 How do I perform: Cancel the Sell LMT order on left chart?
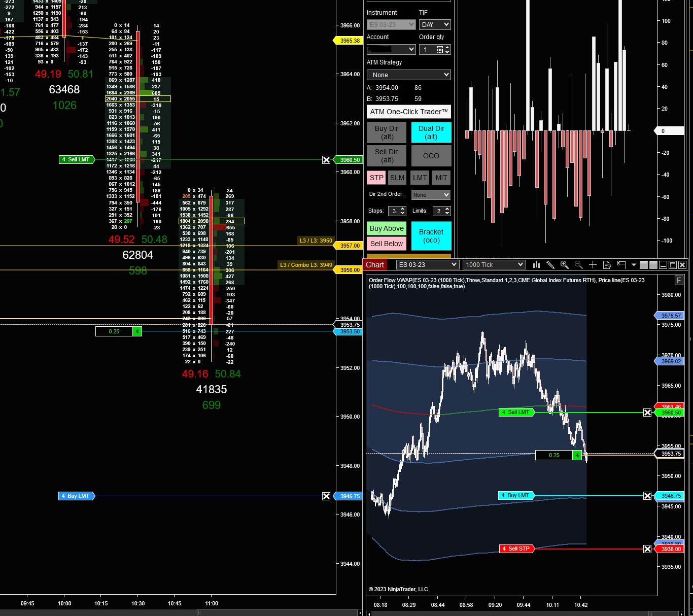pyautogui.click(x=326, y=160)
